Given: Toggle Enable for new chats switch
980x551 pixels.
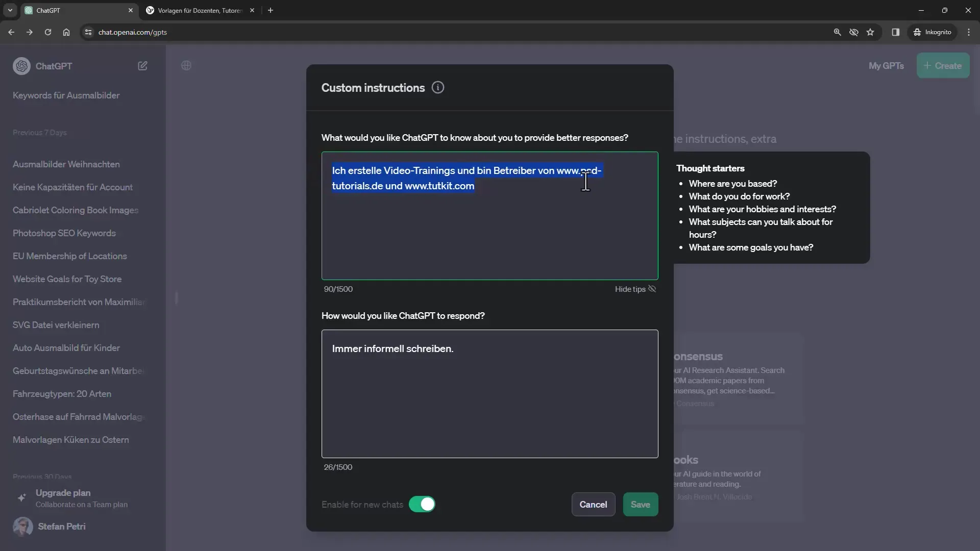Looking at the screenshot, I should click(x=422, y=504).
